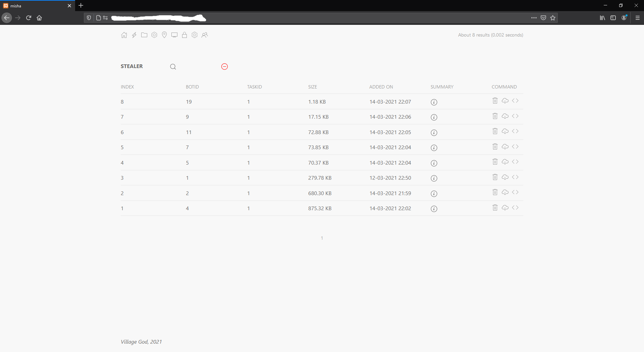Delete the 72.88 KB entry with trash icon
The width and height of the screenshot is (644, 352).
tap(495, 131)
